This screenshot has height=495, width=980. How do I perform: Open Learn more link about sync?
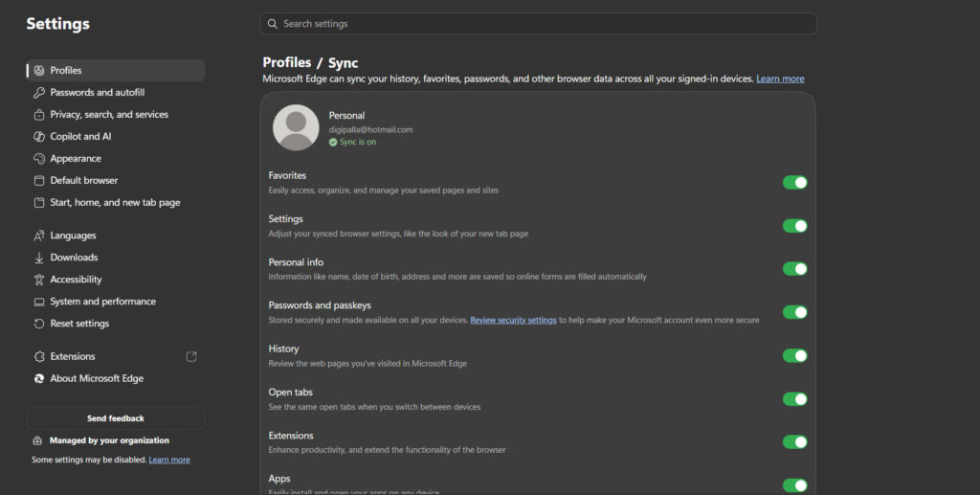coord(780,79)
